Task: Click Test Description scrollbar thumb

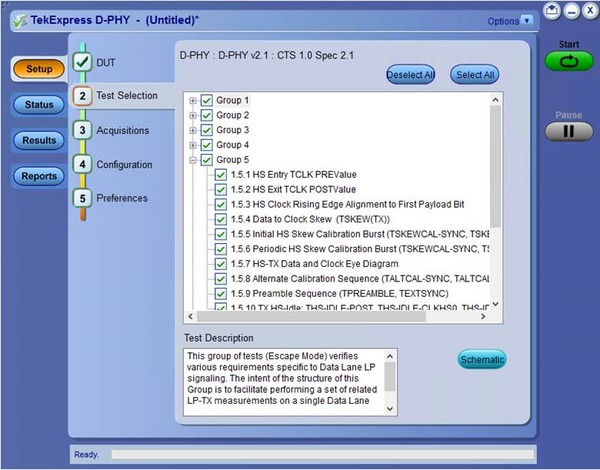Action: point(390,377)
